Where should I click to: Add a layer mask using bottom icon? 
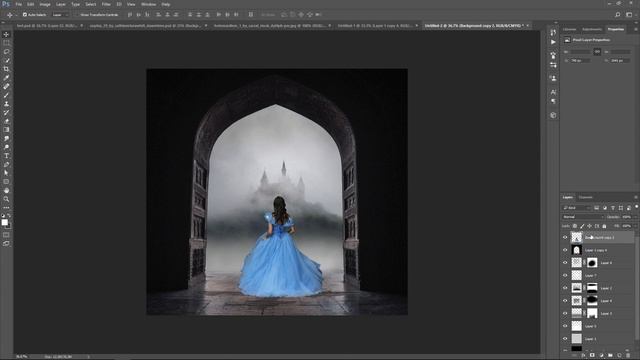coord(592,356)
